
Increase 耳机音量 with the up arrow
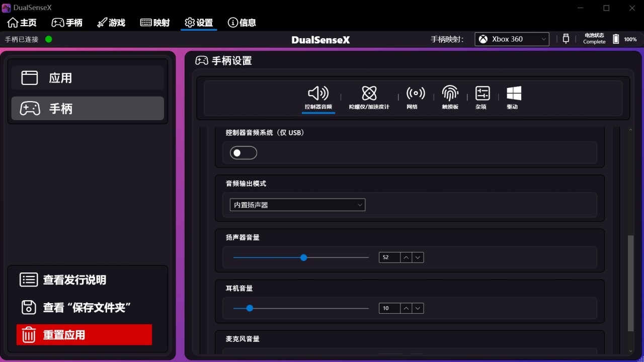pyautogui.click(x=406, y=308)
